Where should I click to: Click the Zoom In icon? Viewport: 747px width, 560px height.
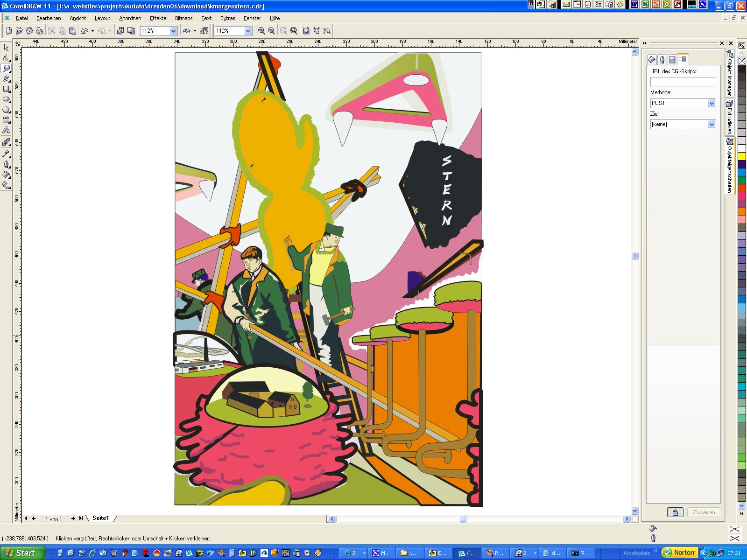click(261, 31)
